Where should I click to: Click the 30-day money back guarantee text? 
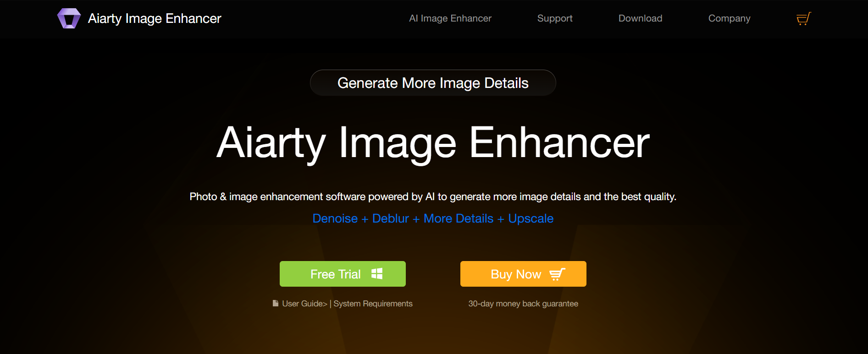click(523, 304)
